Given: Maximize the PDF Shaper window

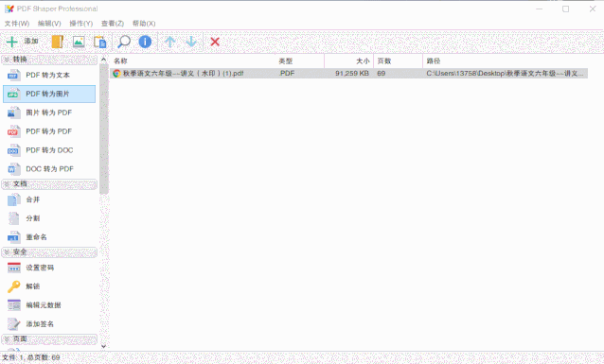Looking at the screenshot, I should [565, 9].
